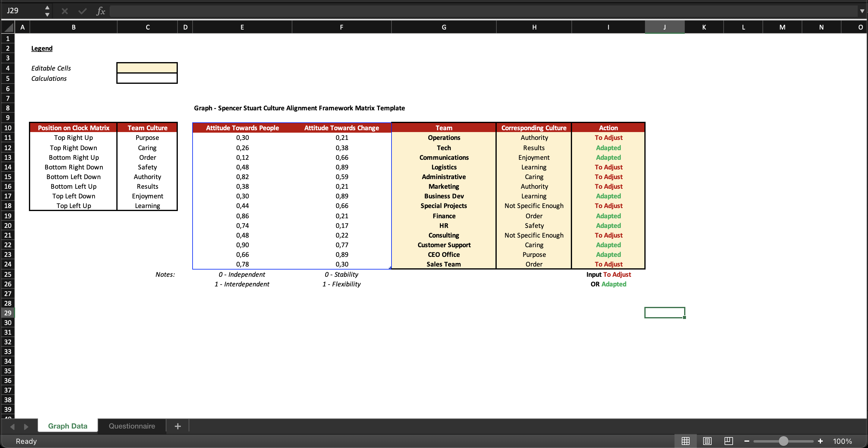Click Enjoyment culture for Communications row
This screenshot has height=448, width=868.
534,157
